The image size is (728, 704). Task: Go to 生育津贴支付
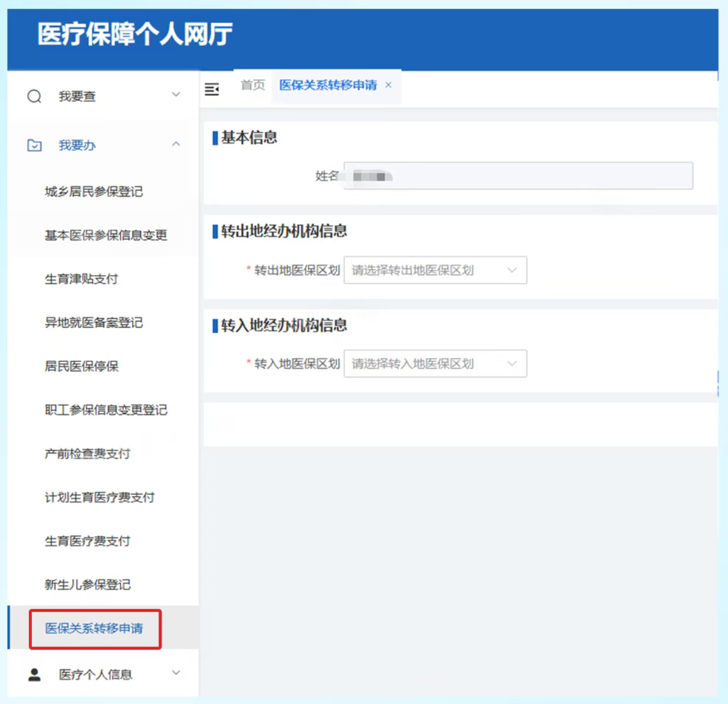click(x=82, y=279)
